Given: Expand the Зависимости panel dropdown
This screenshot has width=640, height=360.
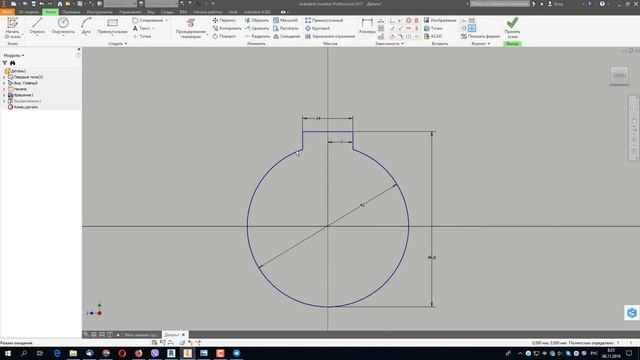Looking at the screenshot, I should pos(389,44).
